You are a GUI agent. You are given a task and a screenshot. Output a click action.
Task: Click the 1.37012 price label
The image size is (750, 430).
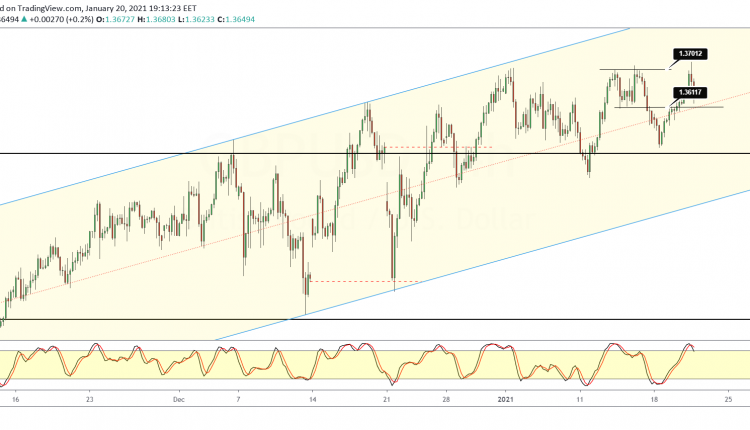tap(690, 54)
